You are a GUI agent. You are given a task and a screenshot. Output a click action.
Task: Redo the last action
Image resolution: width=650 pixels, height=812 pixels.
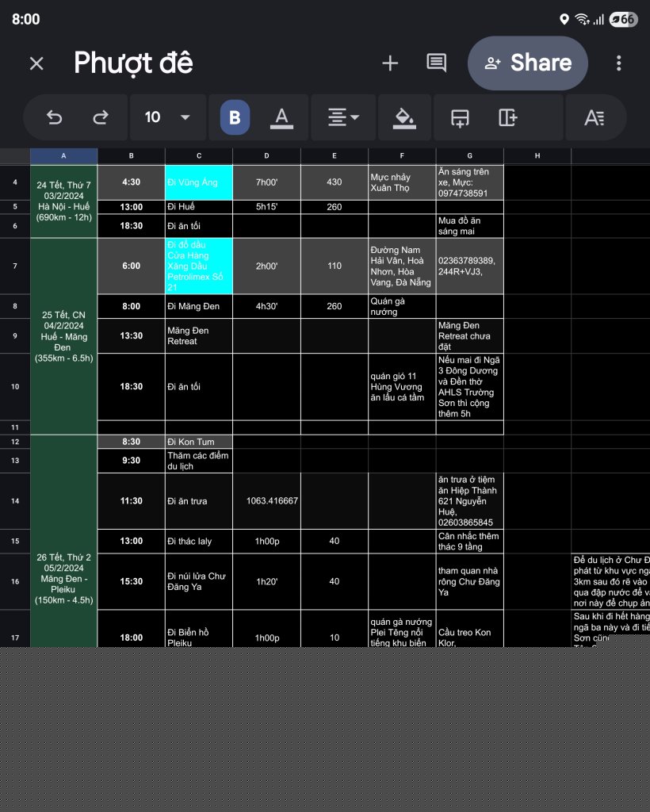pos(101,117)
